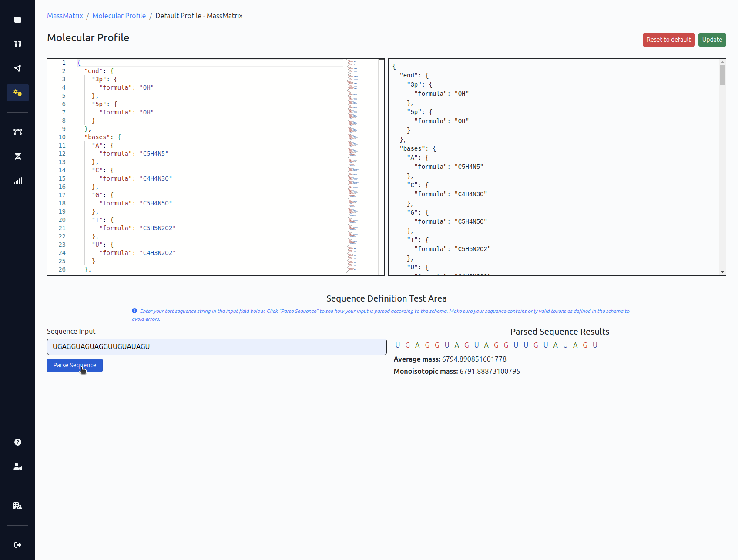Click the down arrow of preview scrollbar
This screenshot has width=738, height=560.
[722, 272]
